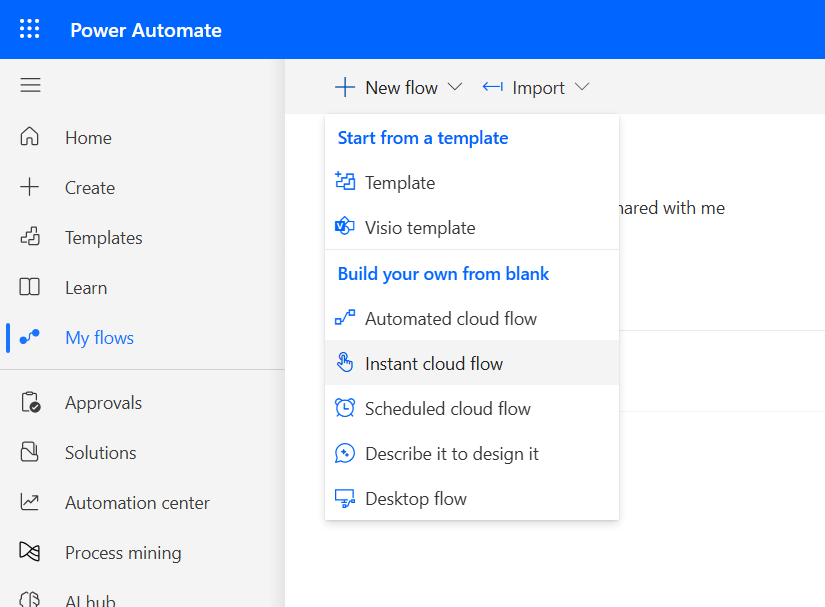Select My flows in the sidebar

(x=99, y=337)
